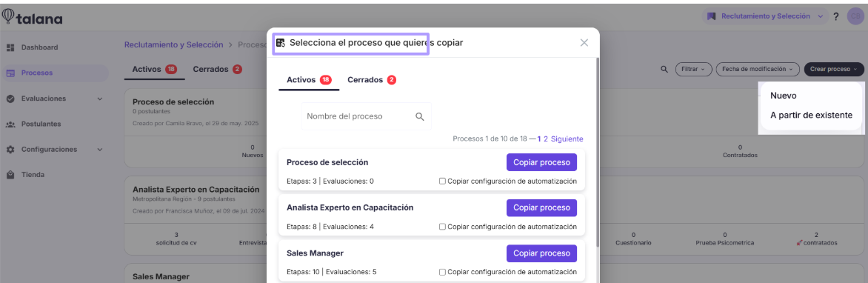Close the copy process dialog
This screenshot has width=868, height=283.
pyautogui.click(x=584, y=43)
